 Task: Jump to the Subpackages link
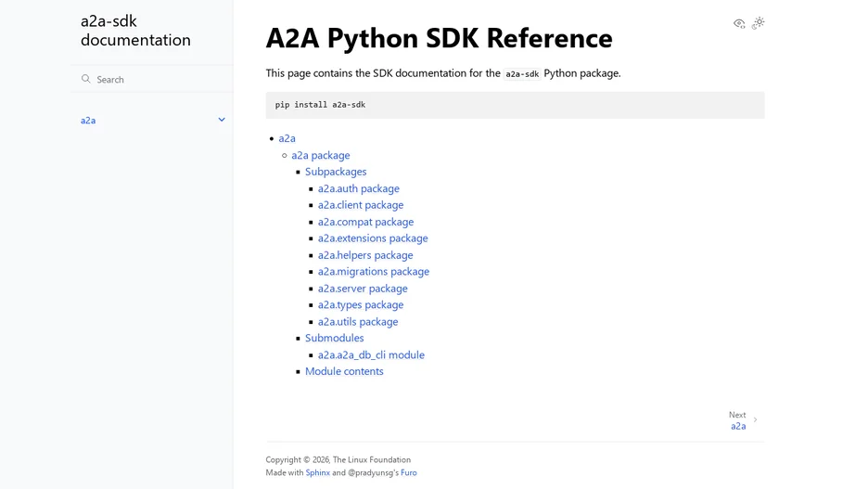point(336,172)
